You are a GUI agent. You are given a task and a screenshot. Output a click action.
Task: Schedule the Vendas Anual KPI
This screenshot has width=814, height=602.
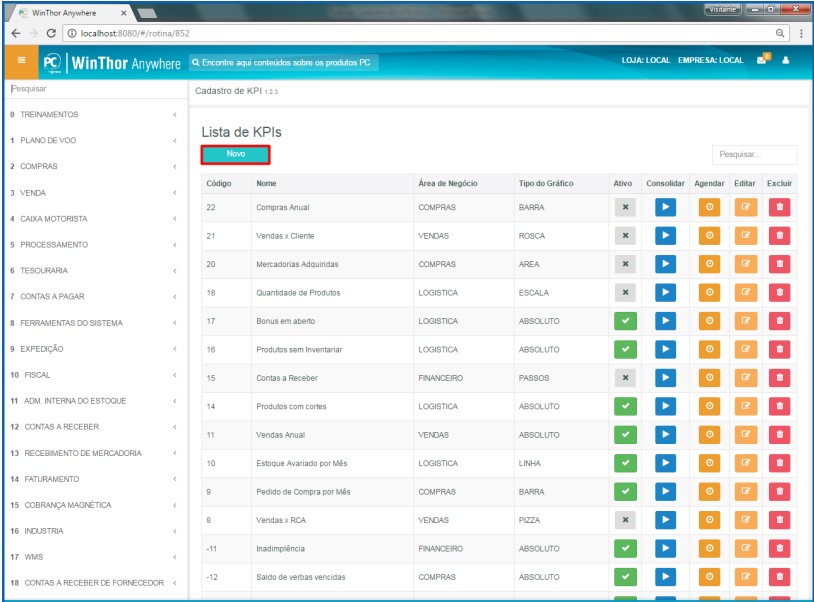pos(709,435)
